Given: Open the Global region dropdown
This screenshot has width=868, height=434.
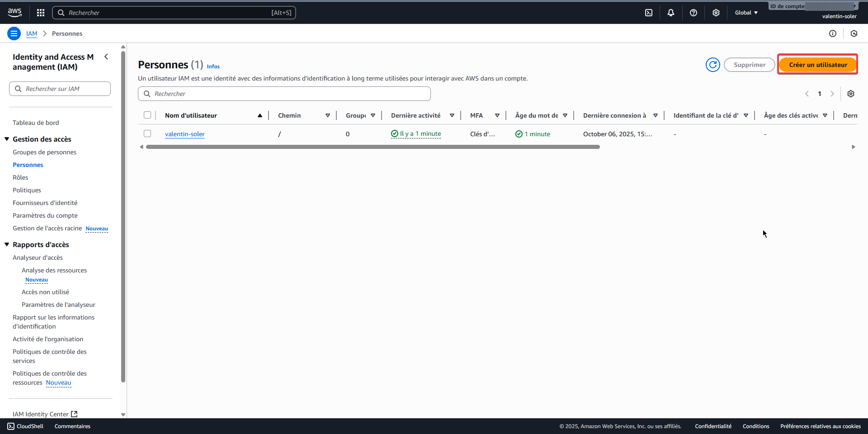Looking at the screenshot, I should [745, 12].
